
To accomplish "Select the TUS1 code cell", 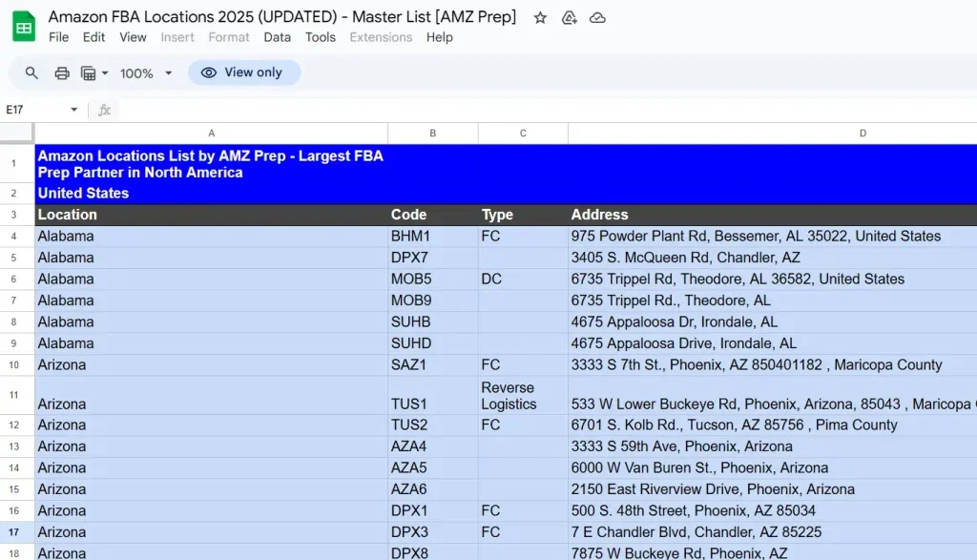I will (x=433, y=396).
